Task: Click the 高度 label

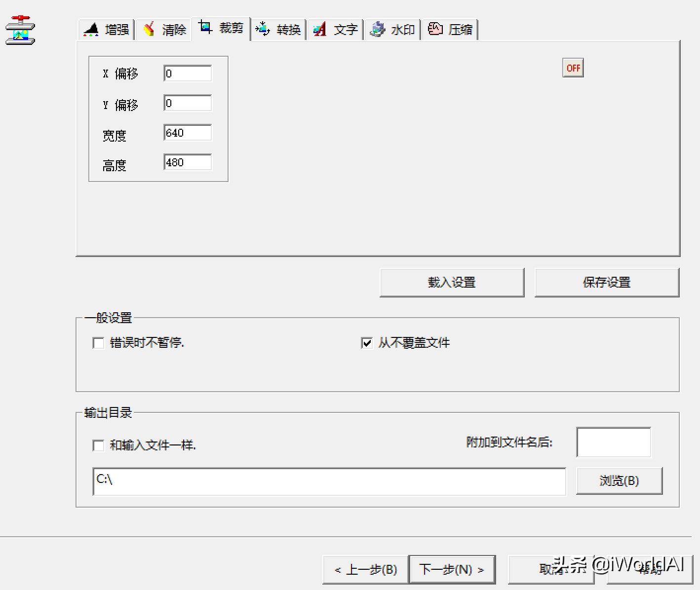Action: point(115,165)
